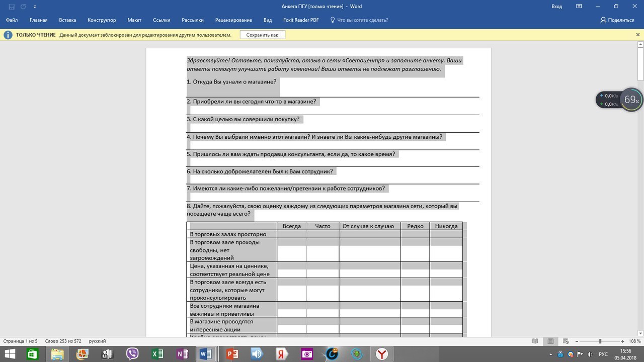The width and height of the screenshot is (644, 362).
Task: Click the speaker app icon in the taskbar
Action: click(x=257, y=354)
